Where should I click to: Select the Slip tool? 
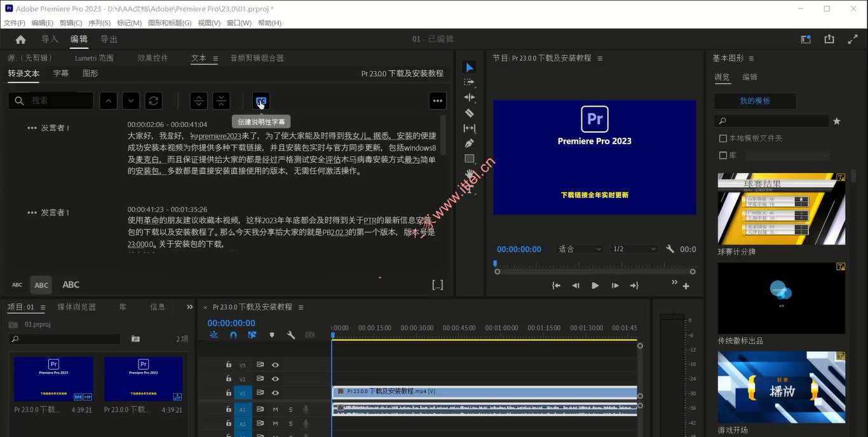[470, 128]
